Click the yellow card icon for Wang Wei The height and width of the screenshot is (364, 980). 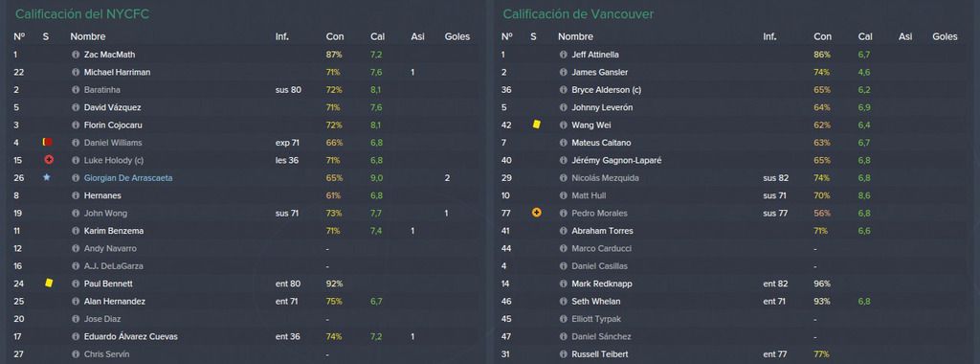536,125
